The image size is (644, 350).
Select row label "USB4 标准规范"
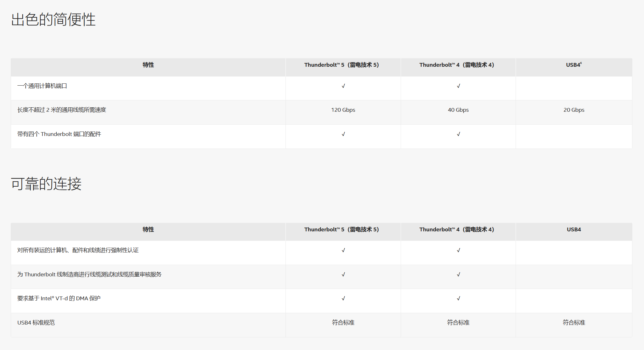coord(36,323)
